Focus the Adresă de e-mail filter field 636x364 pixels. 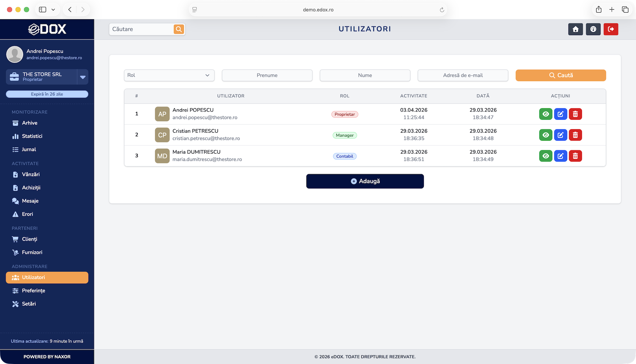tap(462, 75)
